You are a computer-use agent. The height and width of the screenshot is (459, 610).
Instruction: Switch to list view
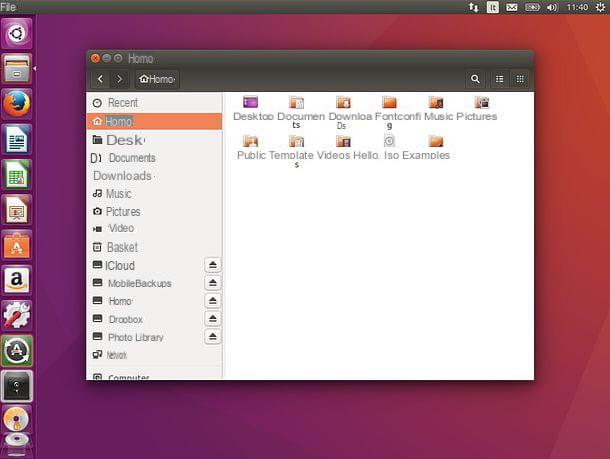click(500, 79)
